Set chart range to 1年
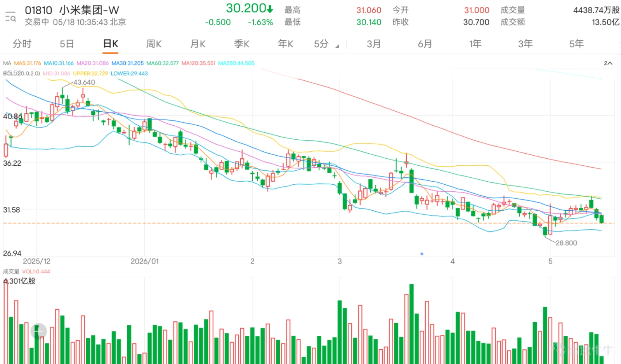621x364 pixels. pyautogui.click(x=475, y=44)
